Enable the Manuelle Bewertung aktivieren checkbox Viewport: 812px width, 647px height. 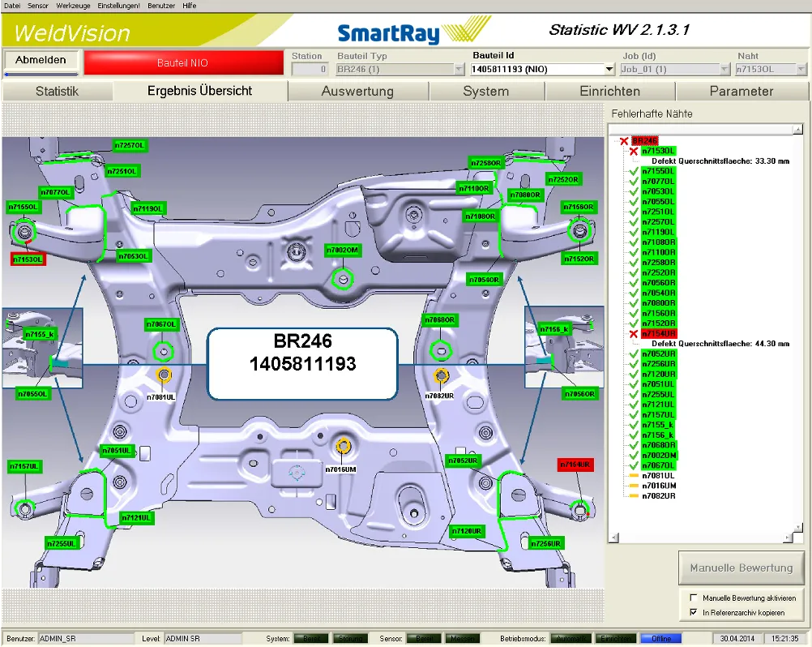pos(694,598)
